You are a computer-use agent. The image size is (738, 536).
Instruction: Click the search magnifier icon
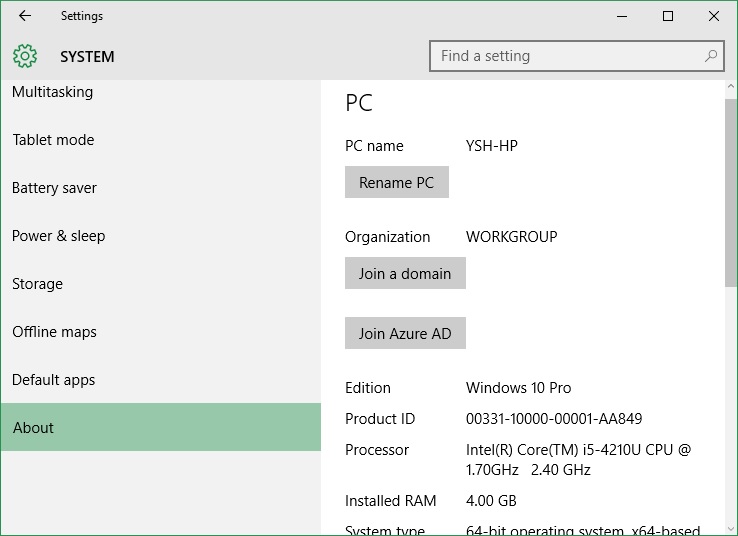pos(711,56)
